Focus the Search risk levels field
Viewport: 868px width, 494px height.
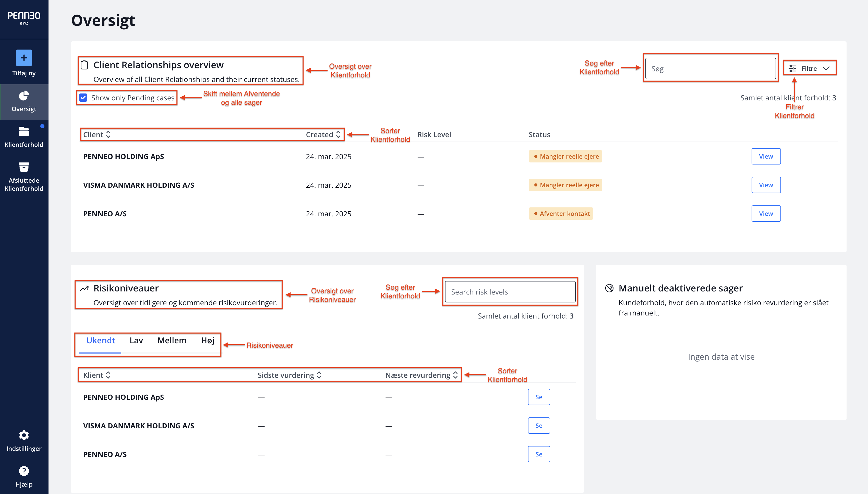[510, 292]
